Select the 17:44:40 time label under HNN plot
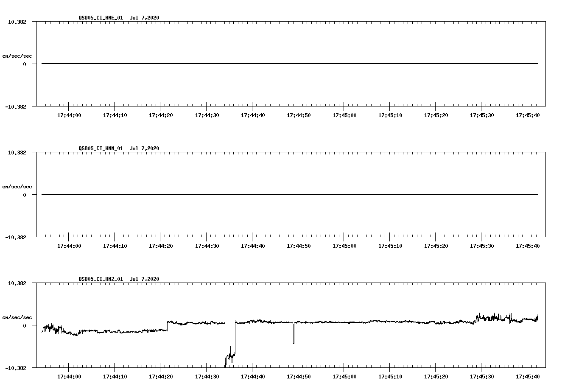576x392 pixels. [253, 246]
